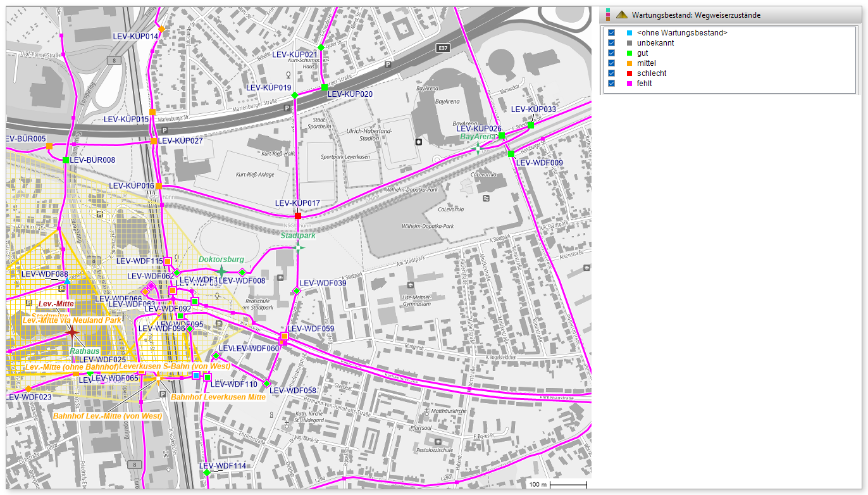Select the green square marker LEV-KÜP020
868x495 pixels.
pos(325,87)
